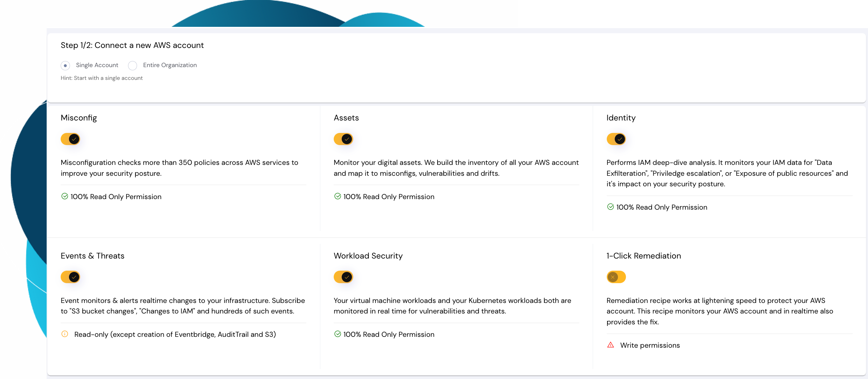Image resolution: width=868 pixels, height=379 pixels.
Task: Click the green check icon under Assets
Action: (338, 196)
